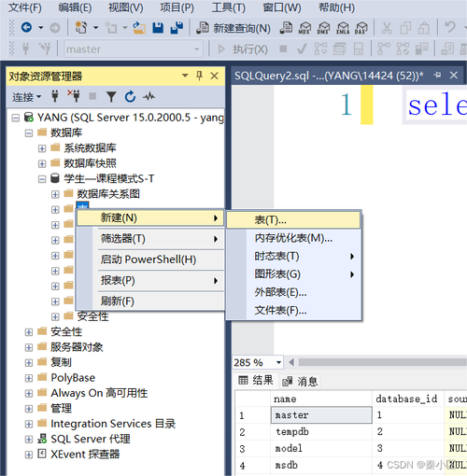
Task: Click 新建查询(N) toolbar button
Action: point(233,28)
